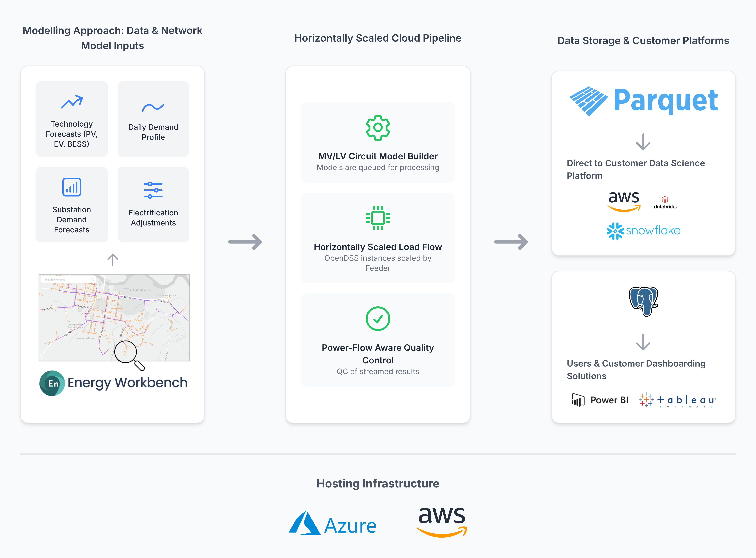Click the Snowflake logo
The width and height of the screenshot is (756, 558).
pos(643,231)
